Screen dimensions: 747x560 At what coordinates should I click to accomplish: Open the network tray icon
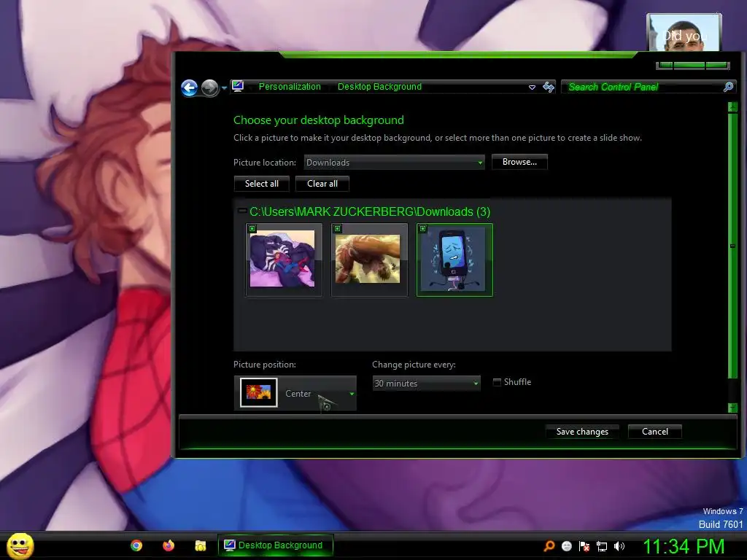602,546
